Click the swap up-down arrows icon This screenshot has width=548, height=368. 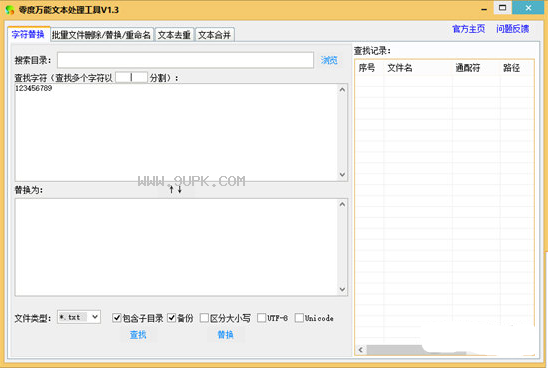[x=175, y=189]
